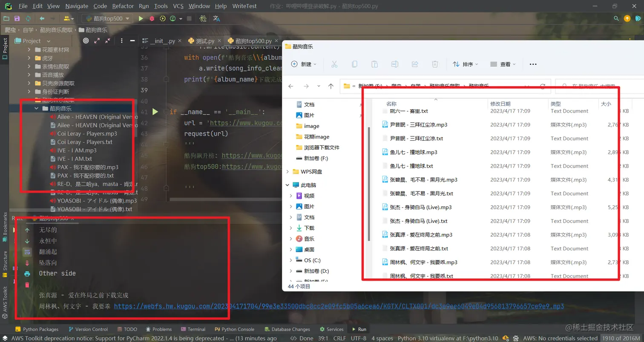Search everywhere with the magnifier icon in PyCharm
644x342 pixels.
click(616, 19)
